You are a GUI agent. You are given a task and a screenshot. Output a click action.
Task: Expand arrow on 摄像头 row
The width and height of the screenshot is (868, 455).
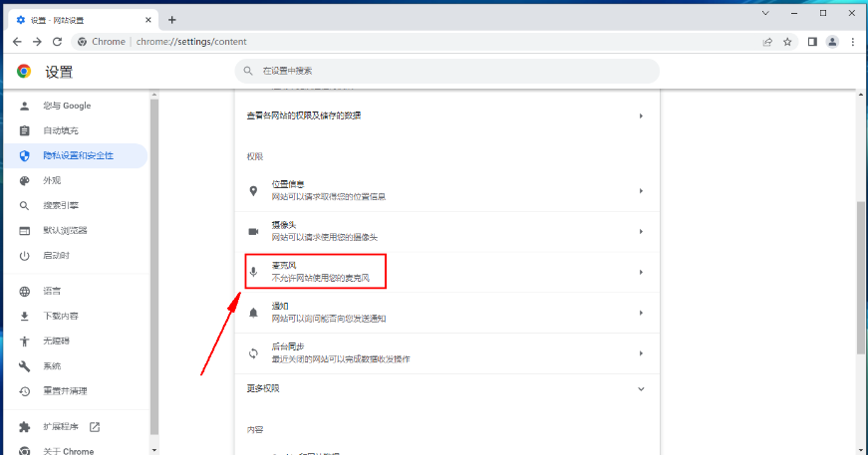(x=641, y=232)
